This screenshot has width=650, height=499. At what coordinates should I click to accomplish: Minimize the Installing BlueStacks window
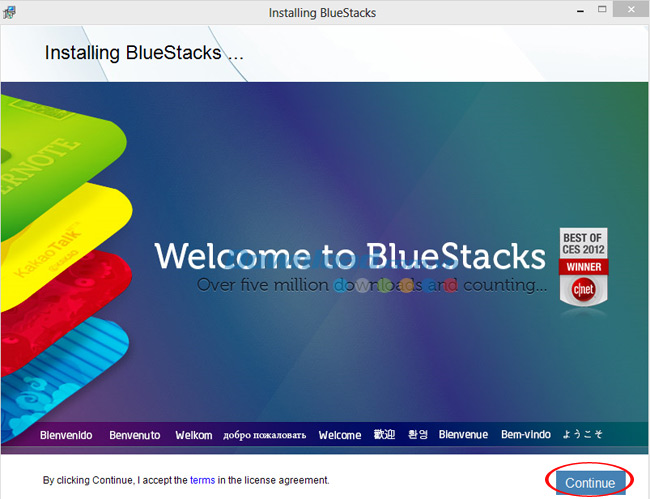(x=580, y=11)
